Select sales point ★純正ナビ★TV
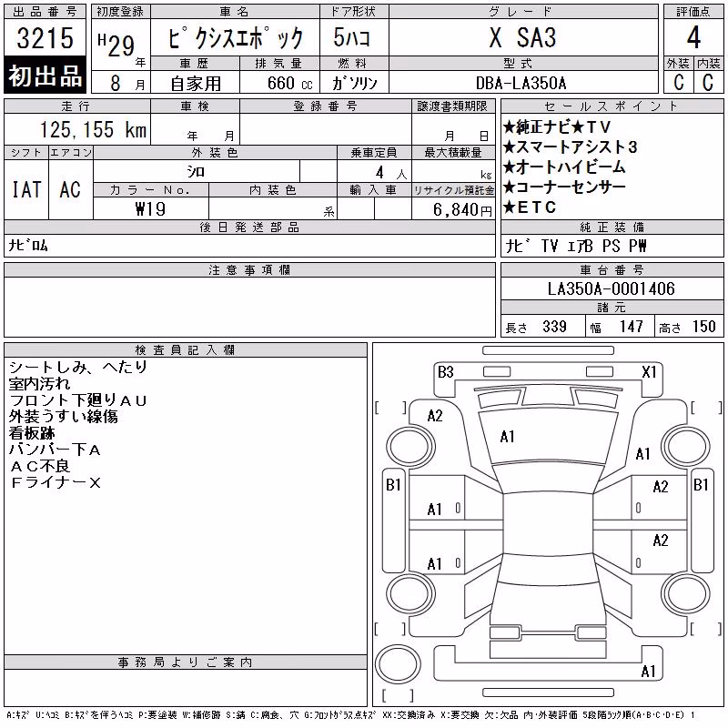Screen dimensions: 728x728 click(x=557, y=126)
